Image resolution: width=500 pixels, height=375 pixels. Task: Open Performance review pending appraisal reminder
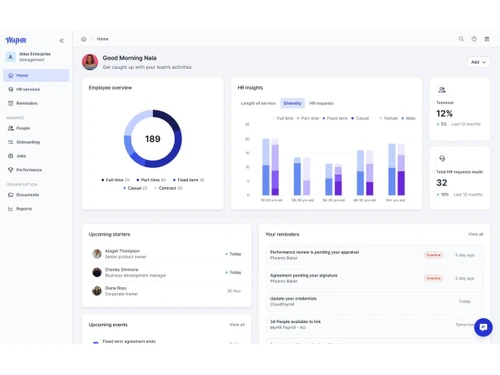tap(374, 255)
